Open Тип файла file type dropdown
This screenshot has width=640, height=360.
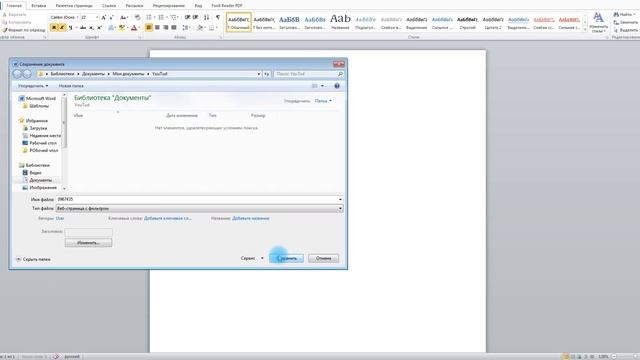(x=340, y=209)
